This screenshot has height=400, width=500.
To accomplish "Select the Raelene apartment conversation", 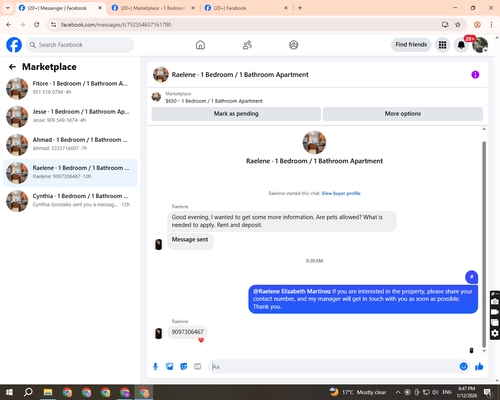I will point(70,173).
